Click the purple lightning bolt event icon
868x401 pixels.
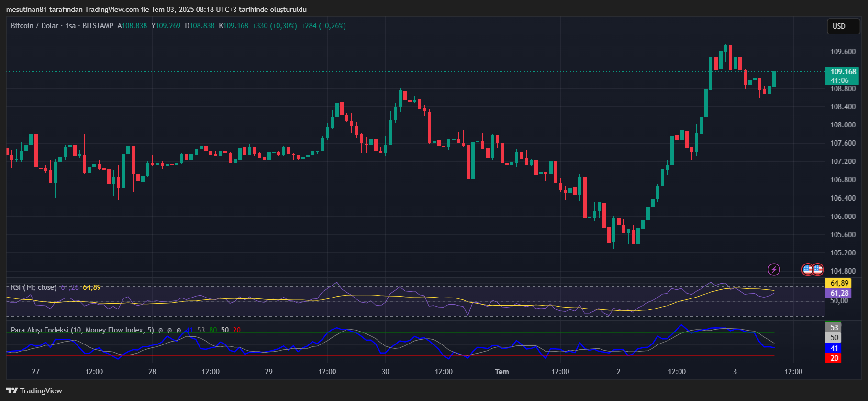pos(774,270)
